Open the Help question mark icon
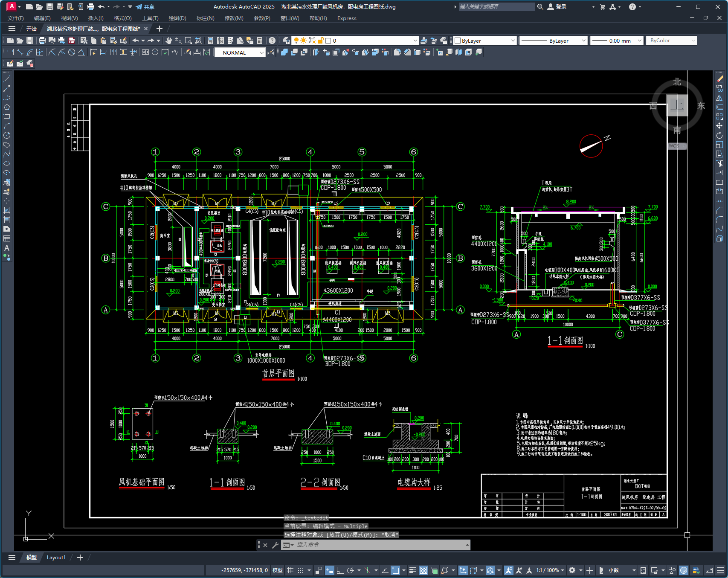Viewport: 728px width, 578px height. 272,41
